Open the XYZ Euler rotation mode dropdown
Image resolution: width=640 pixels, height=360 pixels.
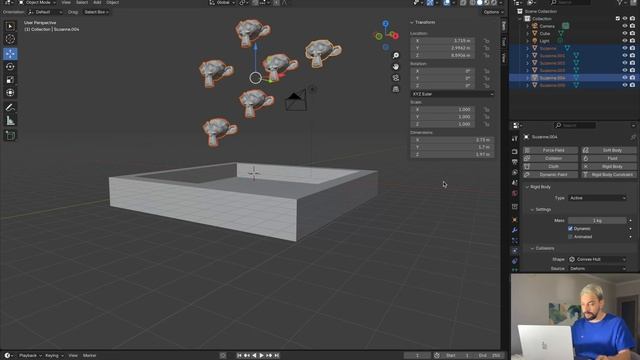click(x=452, y=94)
